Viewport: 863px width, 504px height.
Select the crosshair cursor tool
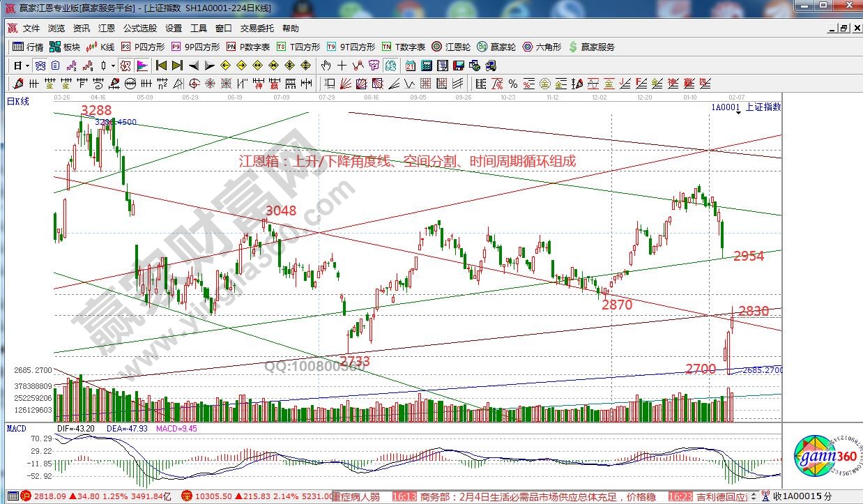point(342,66)
